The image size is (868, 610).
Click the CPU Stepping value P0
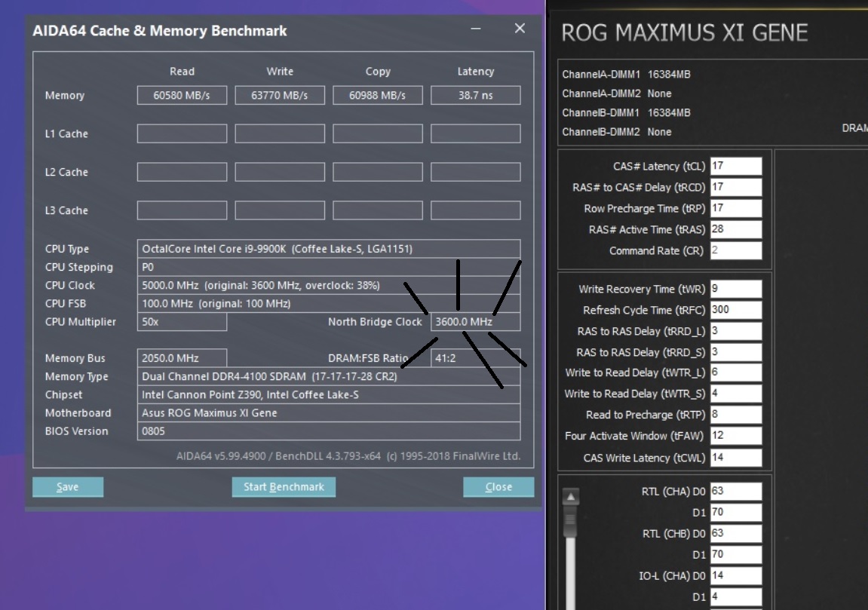(329, 267)
